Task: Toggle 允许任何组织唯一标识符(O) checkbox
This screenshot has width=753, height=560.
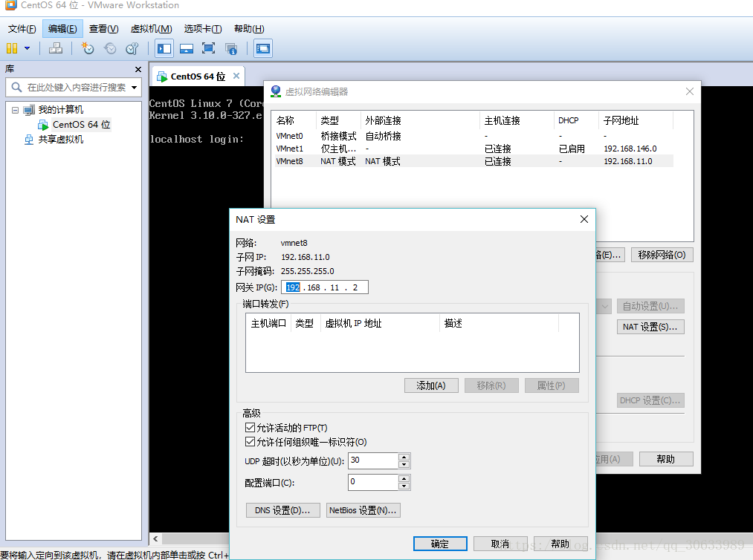Action: click(251, 442)
